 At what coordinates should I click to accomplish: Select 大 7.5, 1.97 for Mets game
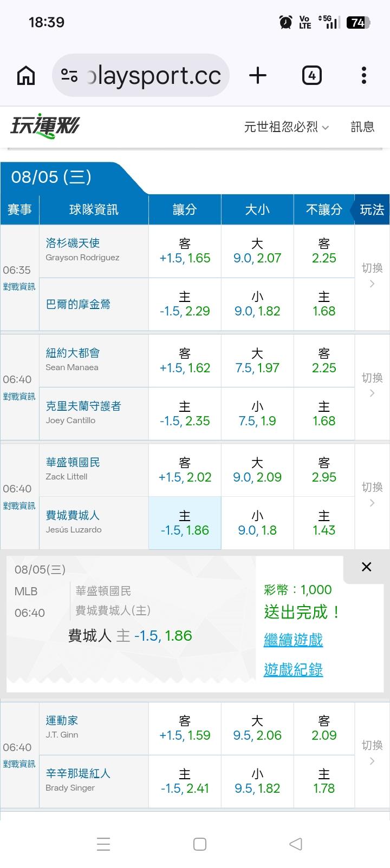[x=257, y=360]
